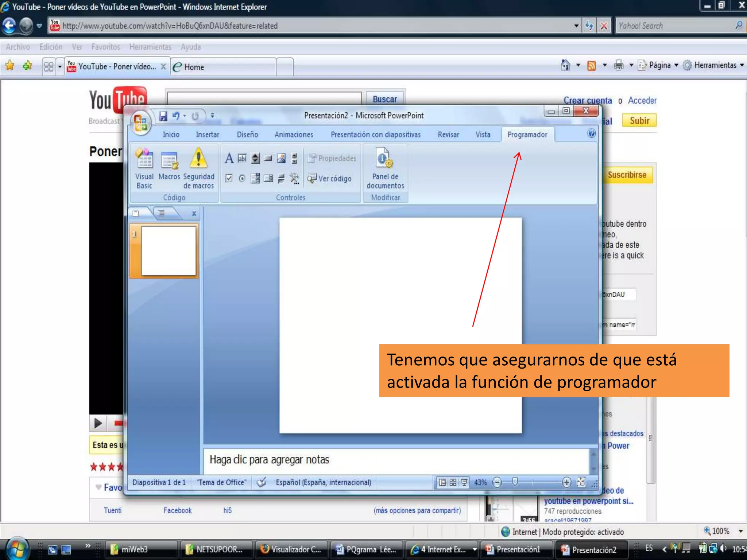The image size is (747, 560).
Task: Select the toggle button control
Action: [x=281, y=178]
